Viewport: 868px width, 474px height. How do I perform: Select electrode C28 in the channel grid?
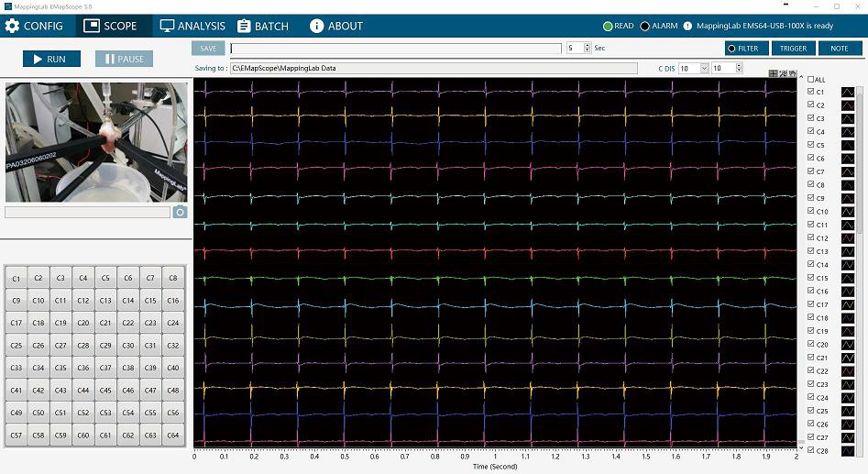[x=83, y=345]
